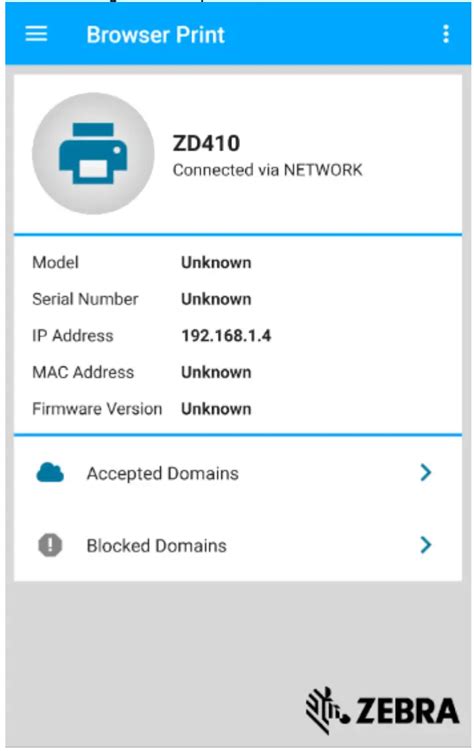
Task: Click the IP Address label
Action: click(73, 335)
